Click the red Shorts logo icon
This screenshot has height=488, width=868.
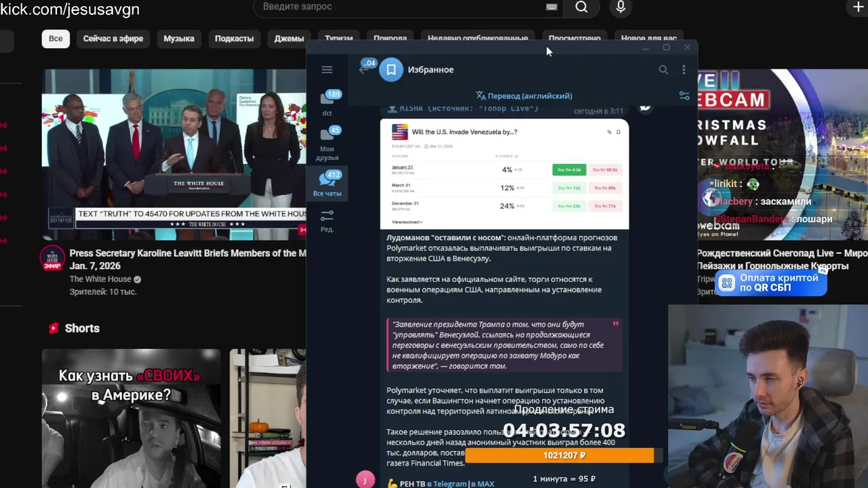54,328
